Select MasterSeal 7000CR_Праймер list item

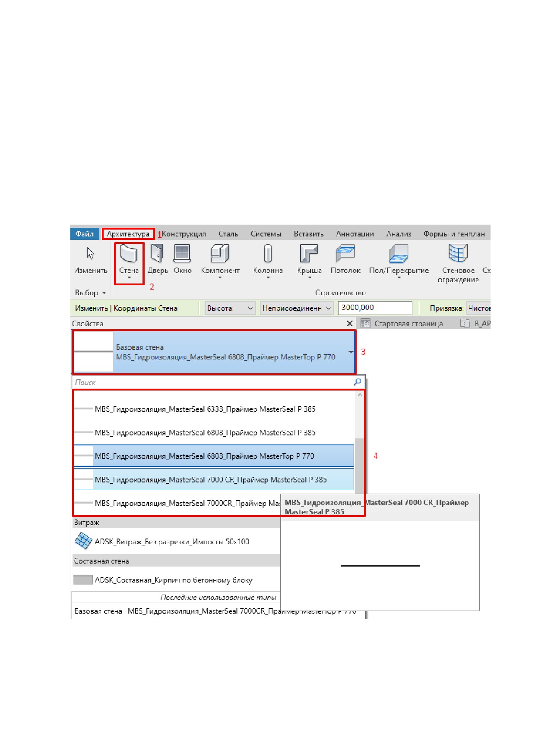177,503
